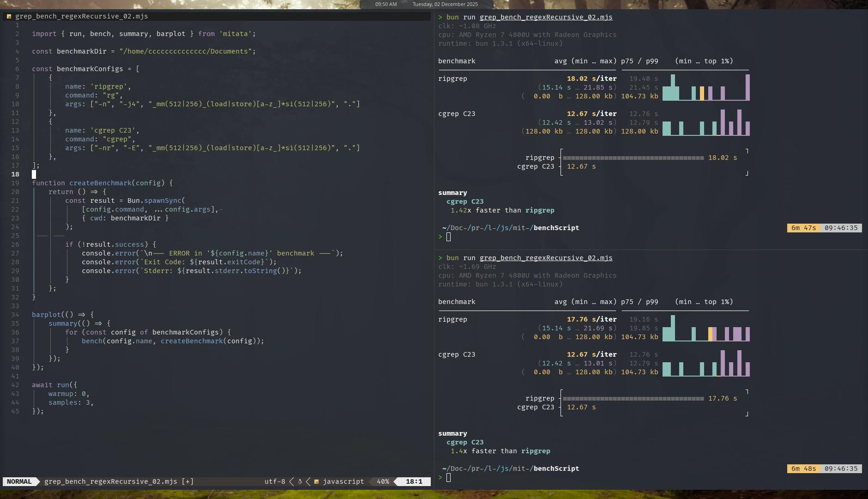Image resolution: width=868 pixels, height=499 pixels.
Task: Click the javascript filetype label in the statusline
Action: (343, 481)
